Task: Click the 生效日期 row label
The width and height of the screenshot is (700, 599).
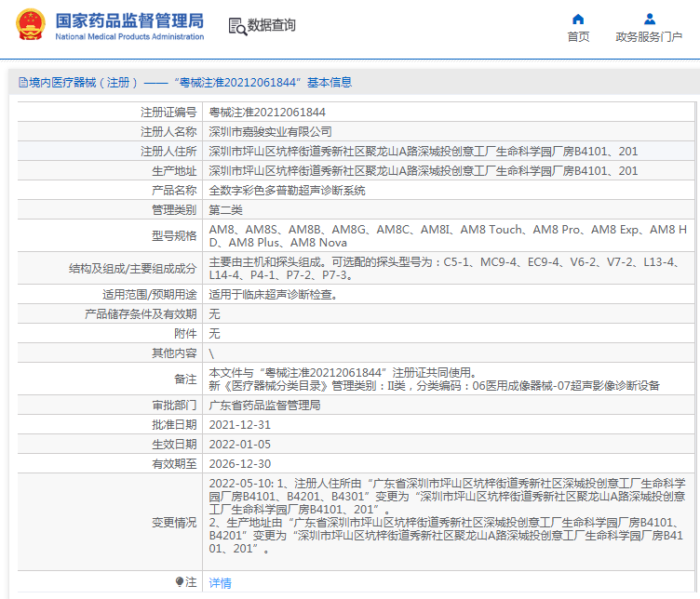Action: [174, 445]
